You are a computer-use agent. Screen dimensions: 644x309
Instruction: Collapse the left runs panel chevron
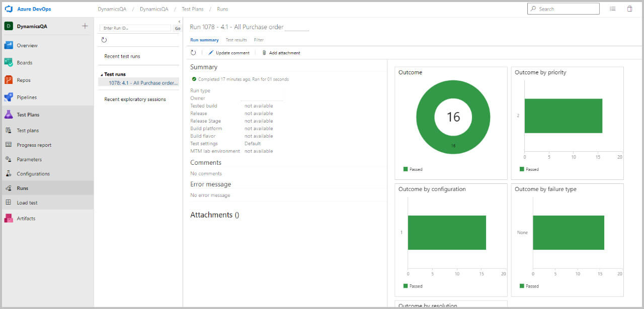tap(179, 22)
